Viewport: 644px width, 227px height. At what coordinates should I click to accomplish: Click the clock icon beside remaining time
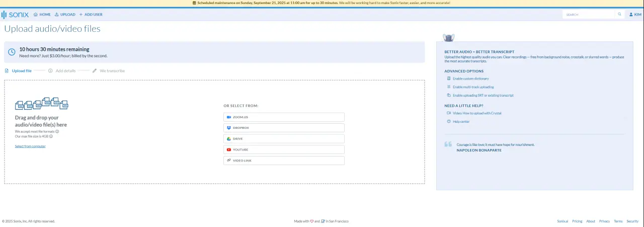click(x=12, y=52)
